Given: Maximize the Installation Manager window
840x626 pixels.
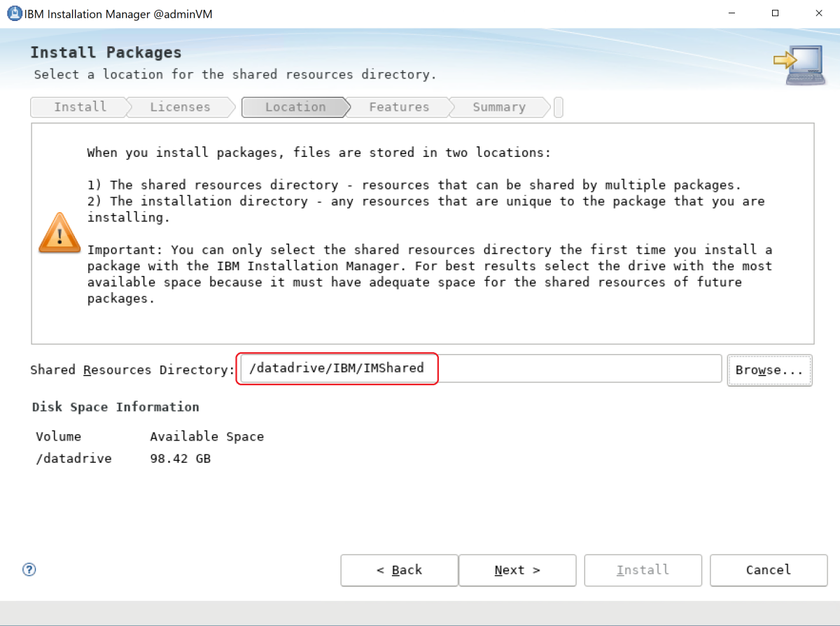Looking at the screenshot, I should (775, 13).
